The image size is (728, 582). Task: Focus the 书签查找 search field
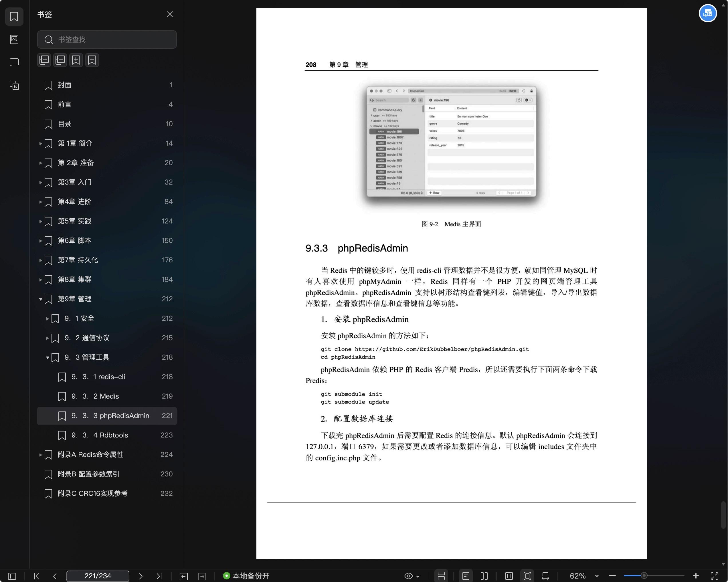(107, 39)
